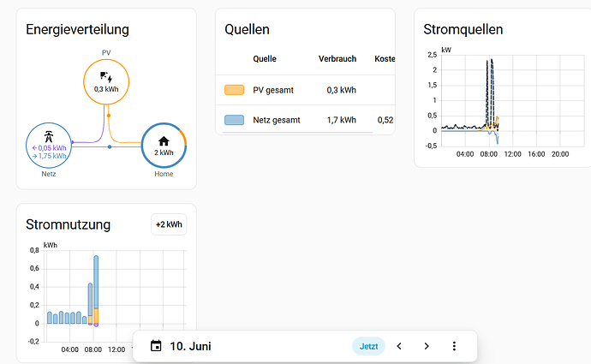Click the Netz transmission tower icon
The width and height of the screenshot is (591, 364).
pos(49,137)
